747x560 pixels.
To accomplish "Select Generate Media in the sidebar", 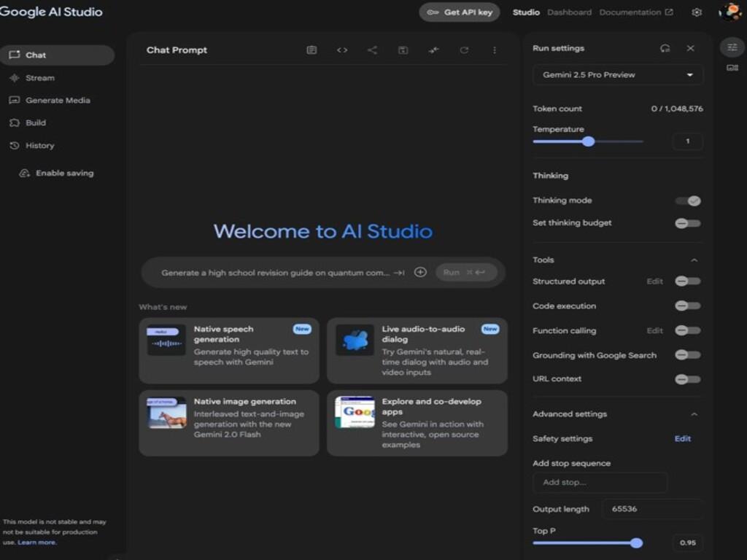I will point(58,101).
